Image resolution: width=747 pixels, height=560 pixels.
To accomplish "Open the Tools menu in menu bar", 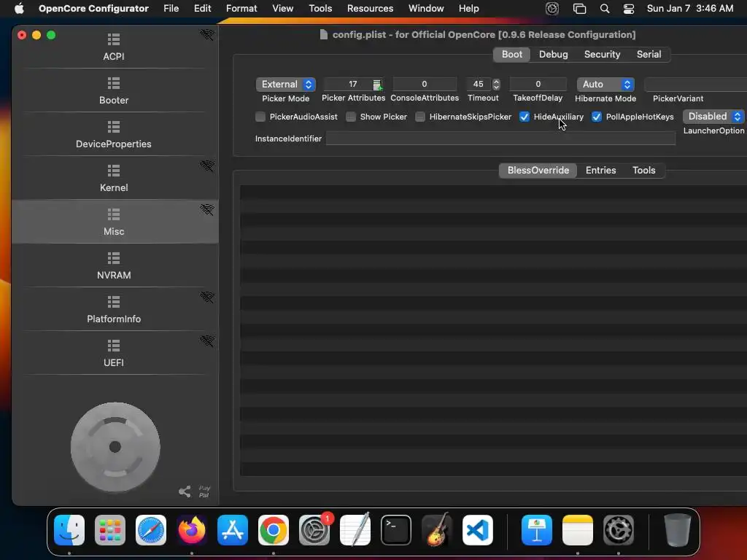I will [320, 9].
